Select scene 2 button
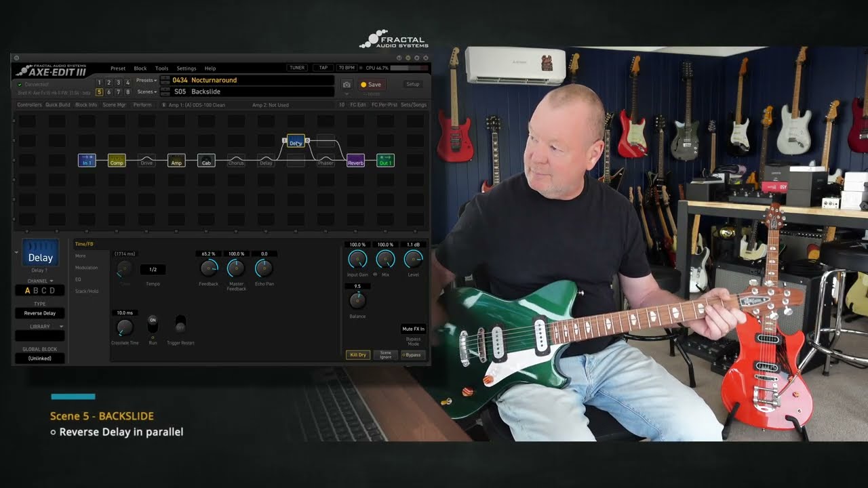 click(108, 82)
